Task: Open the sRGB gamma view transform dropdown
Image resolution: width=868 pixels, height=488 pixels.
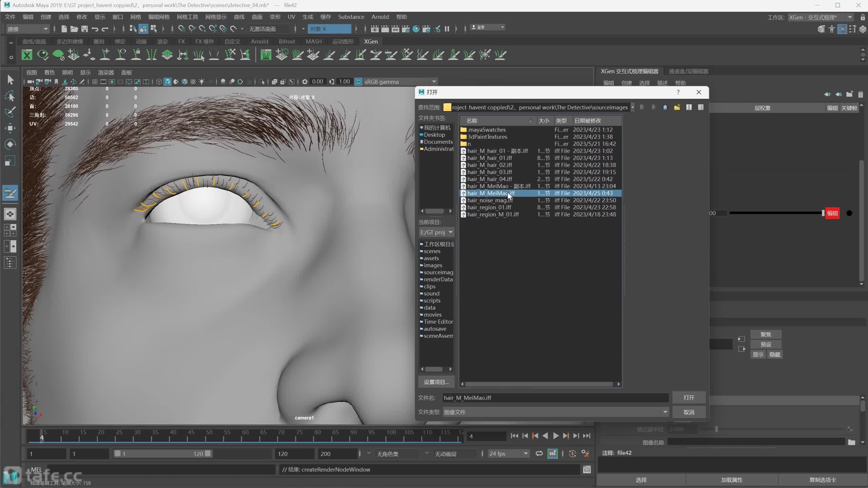Action: (x=400, y=82)
